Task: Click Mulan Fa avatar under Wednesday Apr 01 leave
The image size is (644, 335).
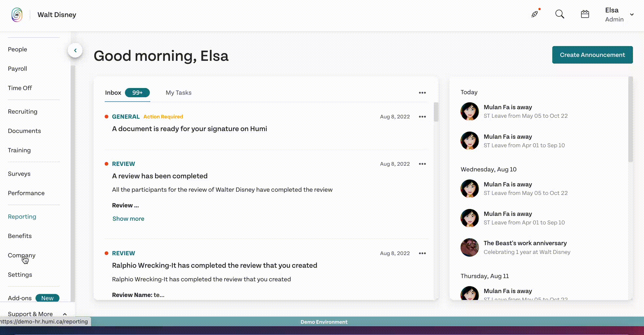Action: [x=470, y=218]
